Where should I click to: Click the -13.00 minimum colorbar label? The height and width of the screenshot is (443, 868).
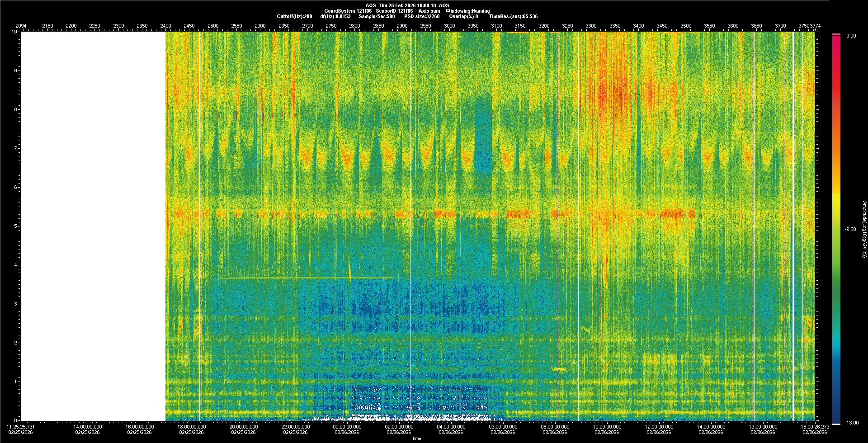click(851, 423)
